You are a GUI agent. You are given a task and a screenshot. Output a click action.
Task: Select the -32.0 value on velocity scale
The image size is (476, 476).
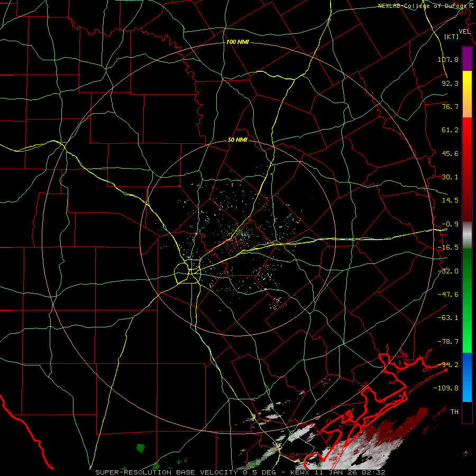pyautogui.click(x=448, y=271)
